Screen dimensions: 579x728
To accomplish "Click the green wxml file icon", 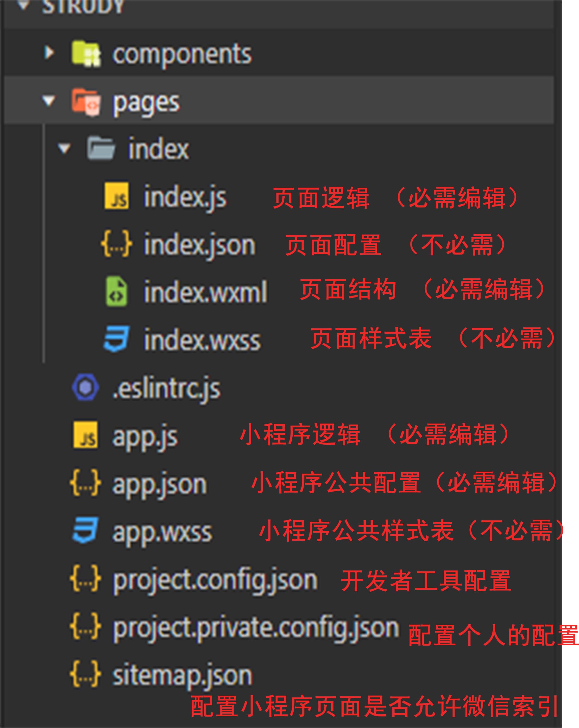I will (116, 291).
